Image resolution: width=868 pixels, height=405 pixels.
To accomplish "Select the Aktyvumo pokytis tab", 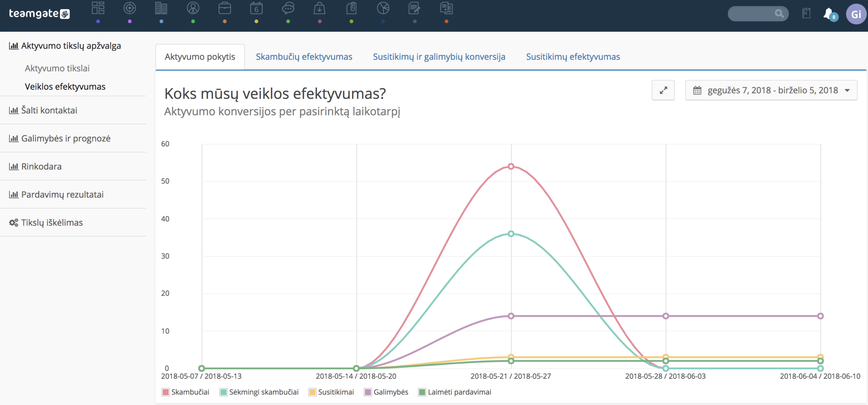I will click(200, 57).
